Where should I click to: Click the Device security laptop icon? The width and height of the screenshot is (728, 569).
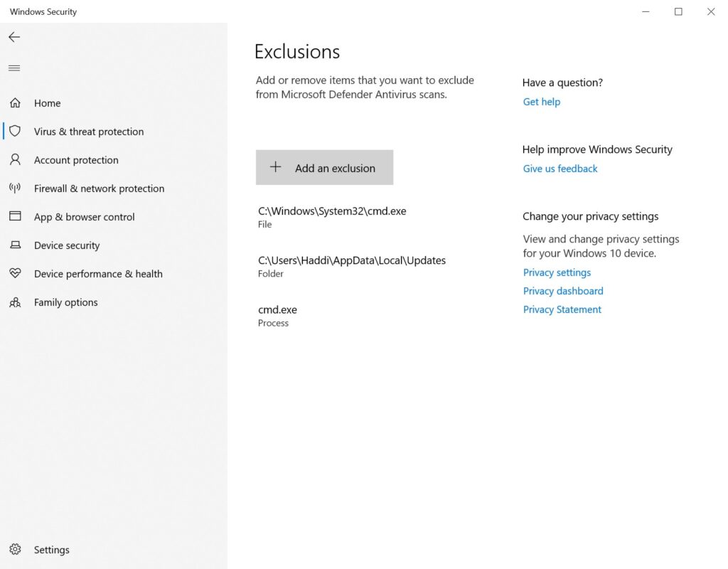pos(15,245)
